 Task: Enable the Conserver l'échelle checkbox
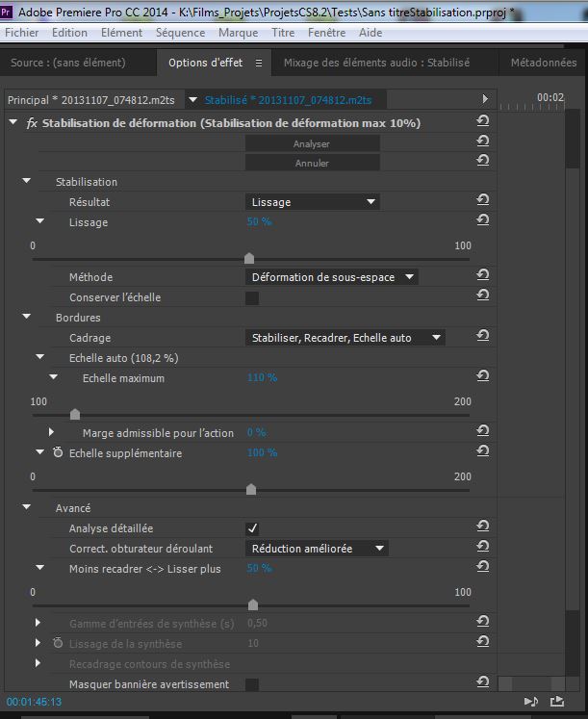(252, 297)
